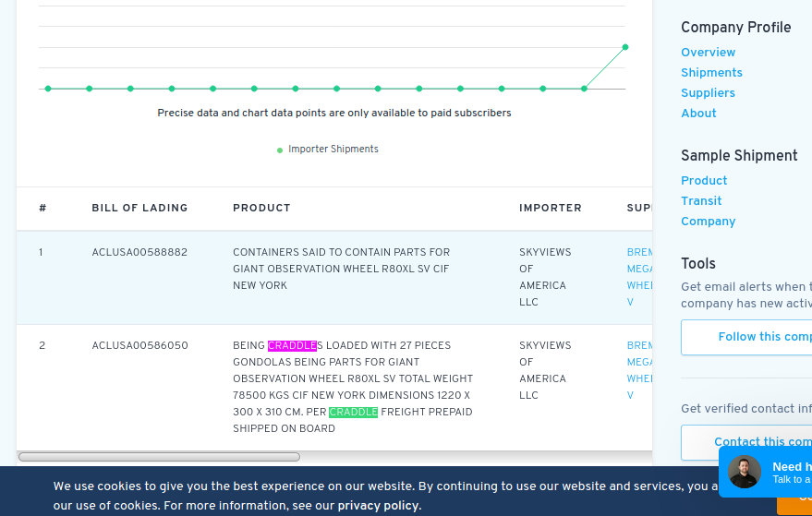Image resolution: width=812 pixels, height=516 pixels.
Task: Click the Company Profile heading
Action: tap(736, 27)
